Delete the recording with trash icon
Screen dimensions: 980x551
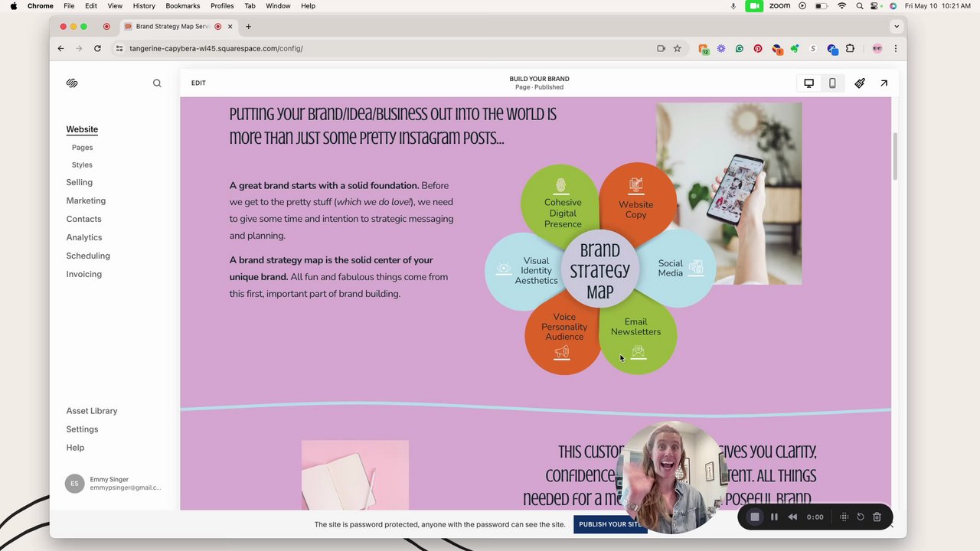(x=877, y=517)
